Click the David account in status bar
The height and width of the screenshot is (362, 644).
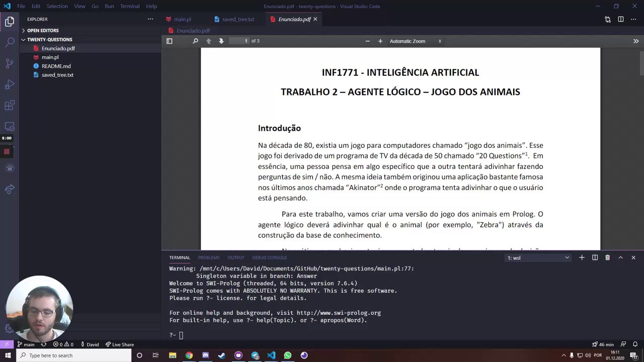[90, 344]
